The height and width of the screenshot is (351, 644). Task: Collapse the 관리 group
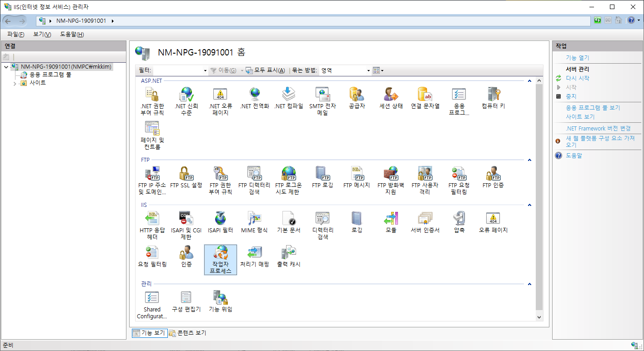pos(529,284)
